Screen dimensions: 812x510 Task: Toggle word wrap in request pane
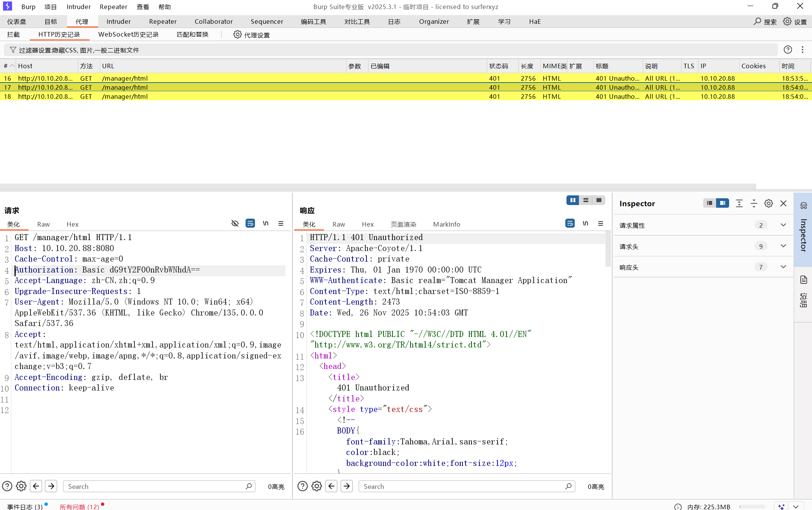point(250,224)
